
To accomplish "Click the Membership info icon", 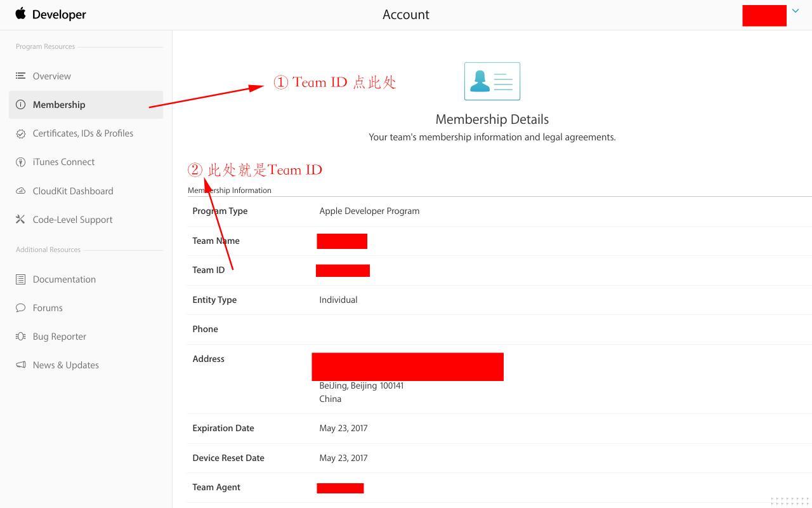I will [x=21, y=105].
